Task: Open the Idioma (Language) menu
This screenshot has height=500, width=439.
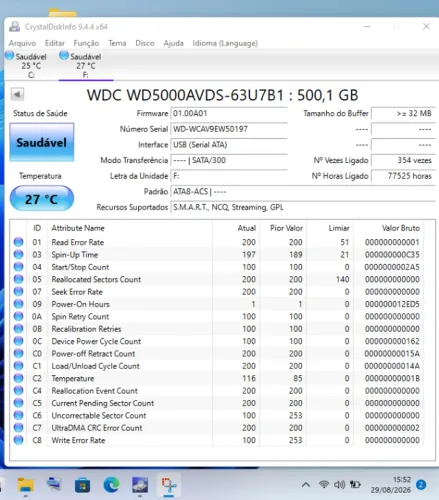Action: tap(225, 43)
